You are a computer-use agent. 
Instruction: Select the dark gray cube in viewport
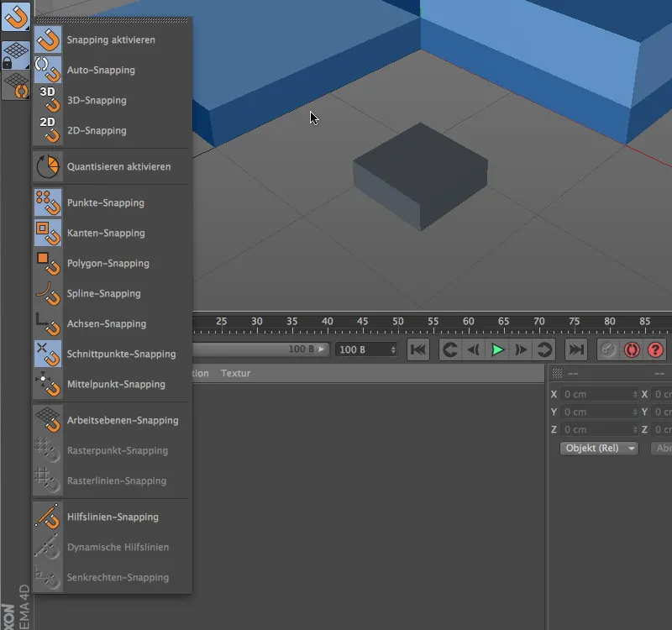(420, 176)
